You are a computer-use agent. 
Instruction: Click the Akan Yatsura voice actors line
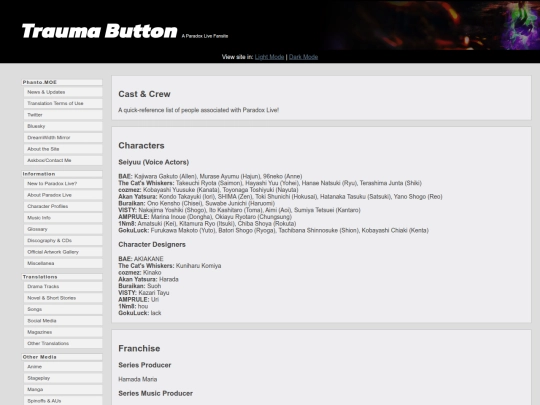click(x=280, y=197)
